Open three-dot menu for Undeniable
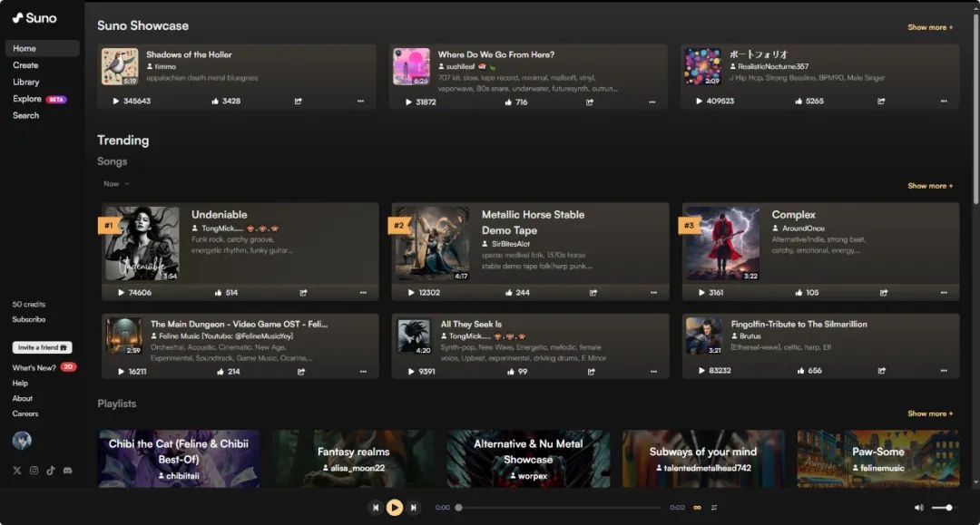 363,293
